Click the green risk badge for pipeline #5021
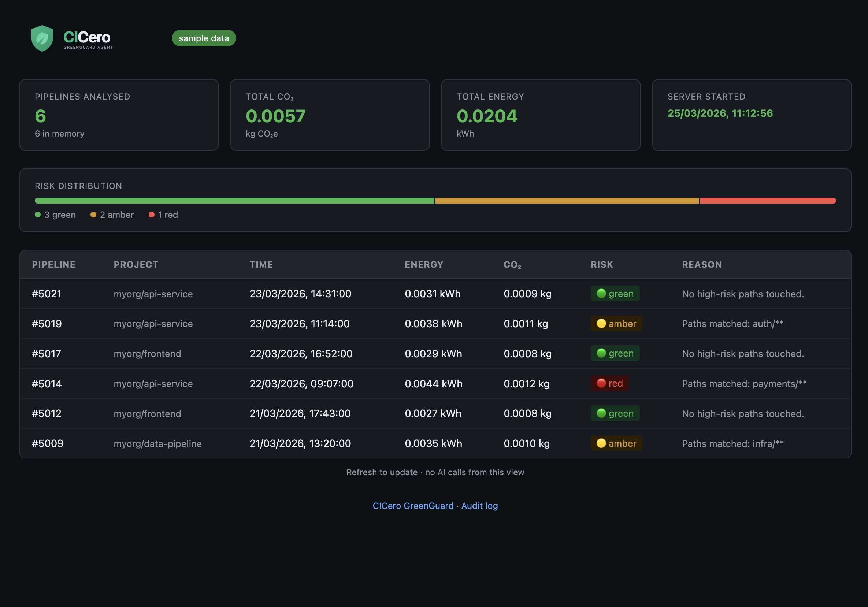The height and width of the screenshot is (607, 868). [x=615, y=294]
